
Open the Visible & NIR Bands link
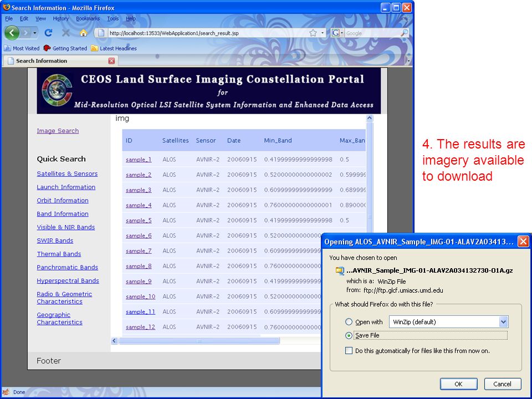tap(66, 227)
